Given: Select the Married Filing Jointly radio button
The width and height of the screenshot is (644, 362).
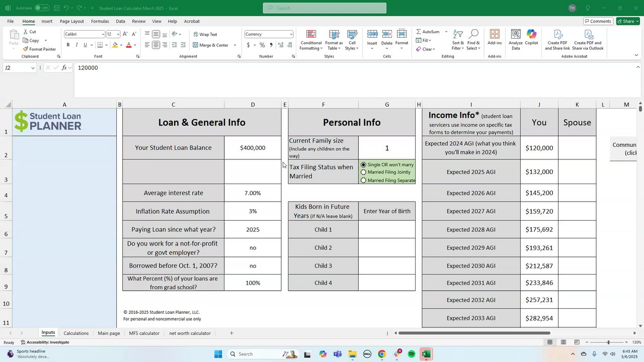Looking at the screenshot, I should tap(363, 172).
